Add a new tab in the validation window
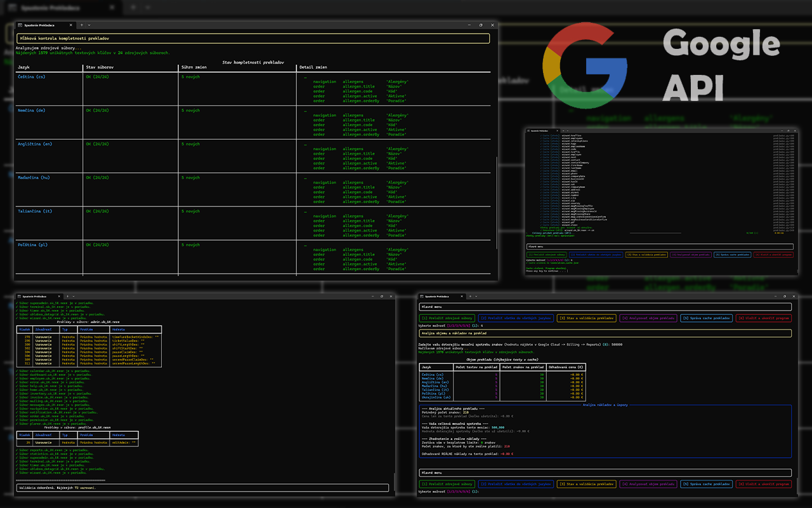The image size is (812, 508). coord(67,296)
